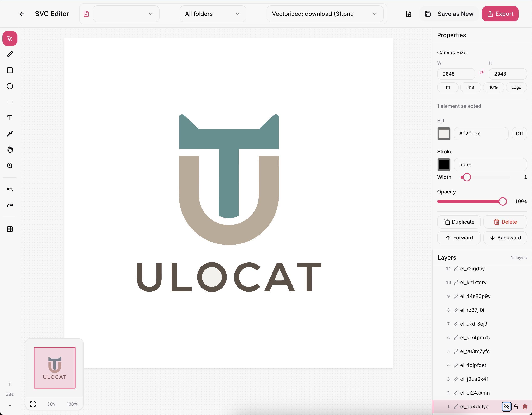Select the Pencil drawing tool
532x415 pixels.
(x=10, y=54)
